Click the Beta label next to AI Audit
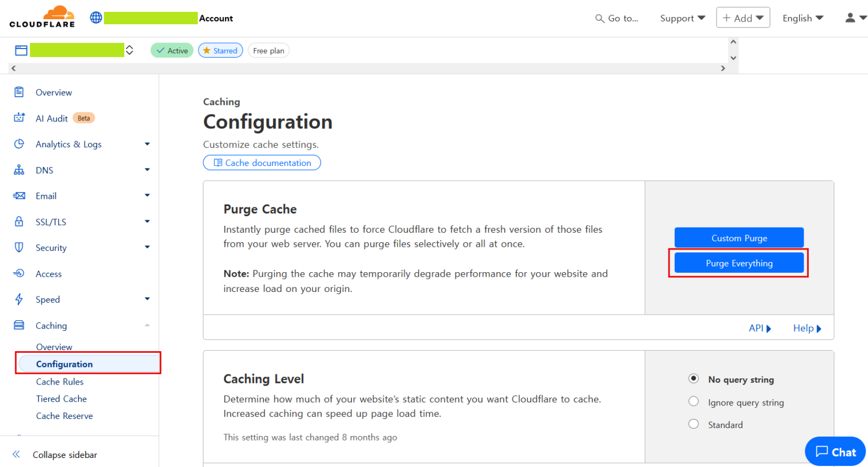This screenshot has height=467, width=868. pyautogui.click(x=84, y=118)
